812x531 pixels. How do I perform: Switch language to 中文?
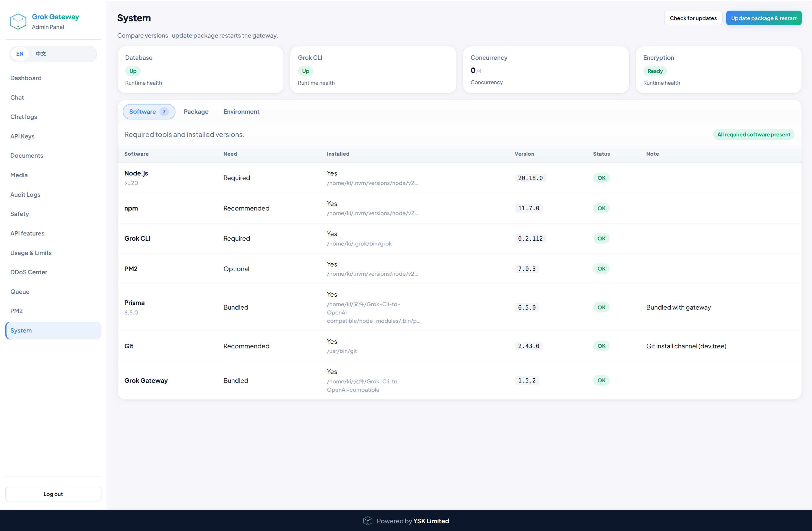pos(41,54)
